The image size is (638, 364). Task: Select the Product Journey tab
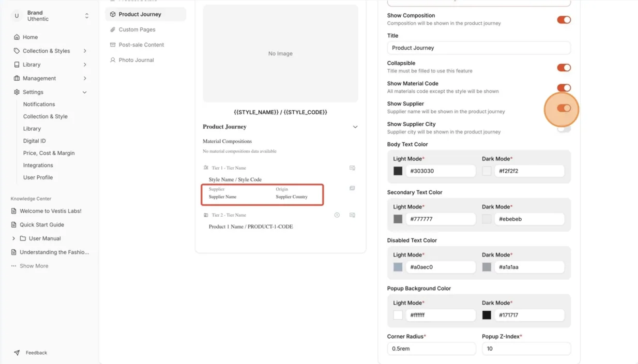click(146, 14)
